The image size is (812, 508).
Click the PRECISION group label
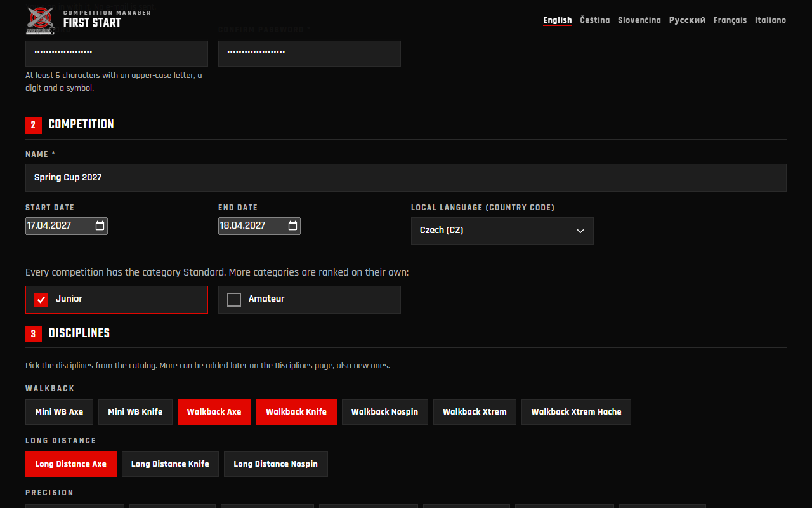pos(49,493)
